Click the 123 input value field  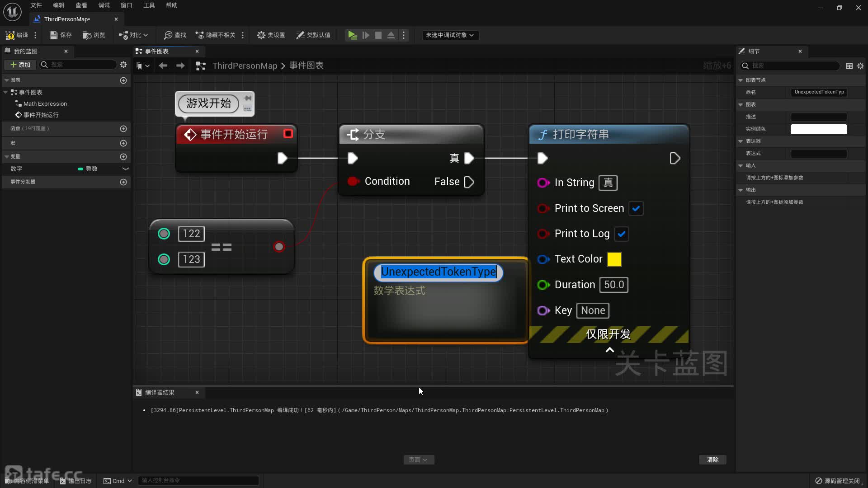click(x=191, y=260)
